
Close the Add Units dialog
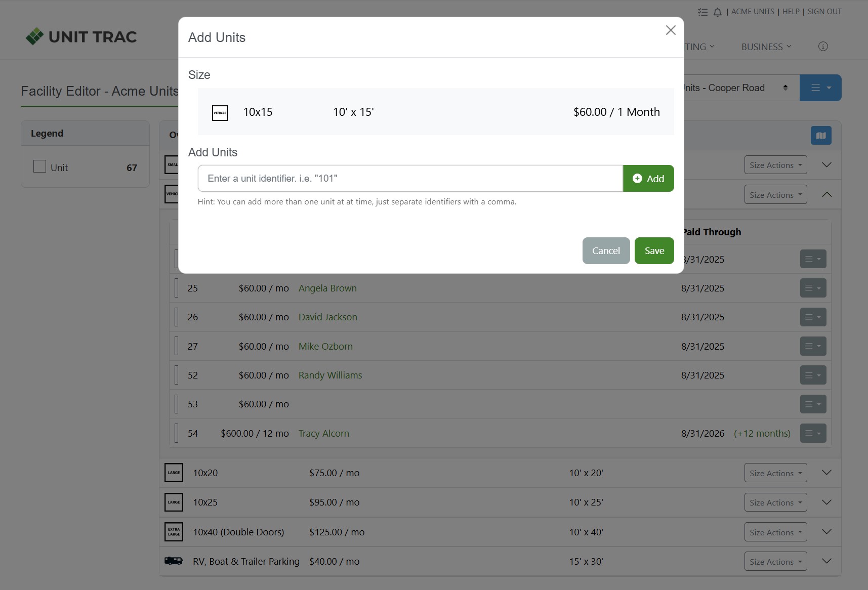[x=671, y=30]
